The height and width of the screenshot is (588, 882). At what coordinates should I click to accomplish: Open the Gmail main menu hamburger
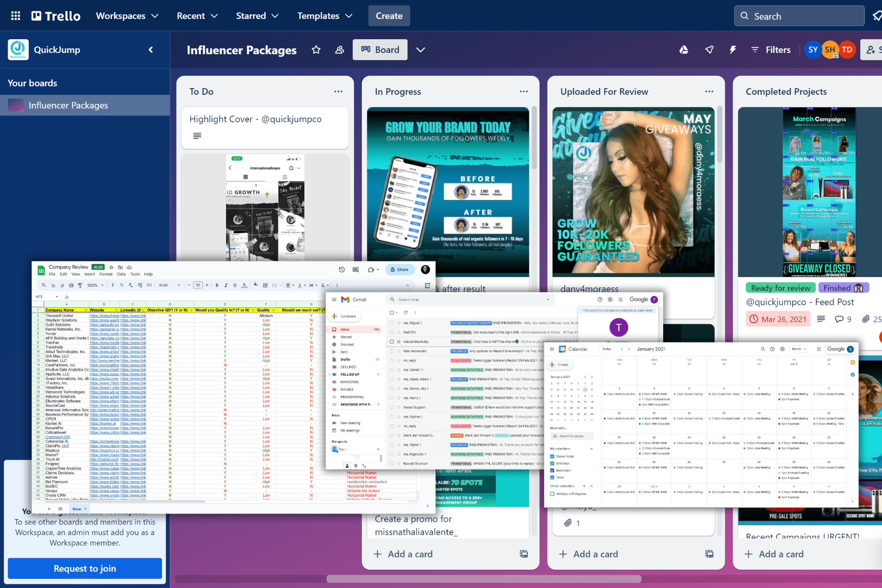point(334,299)
